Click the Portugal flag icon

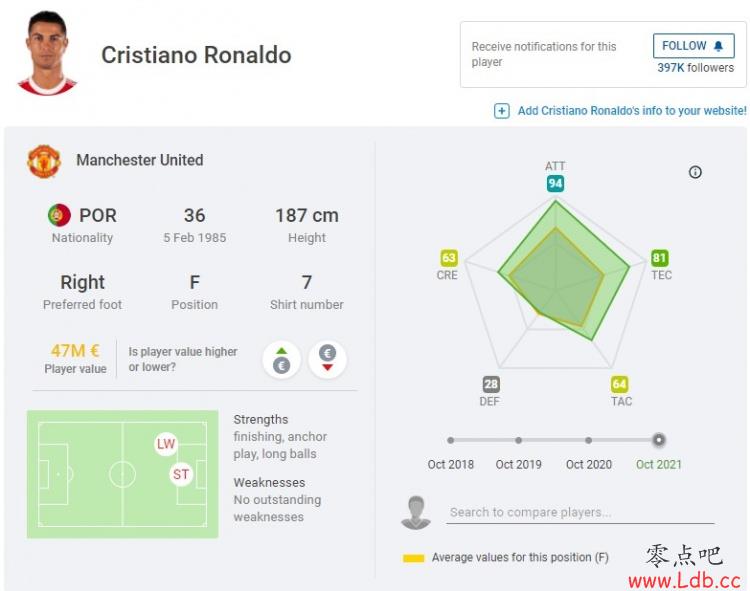pyautogui.click(x=59, y=215)
